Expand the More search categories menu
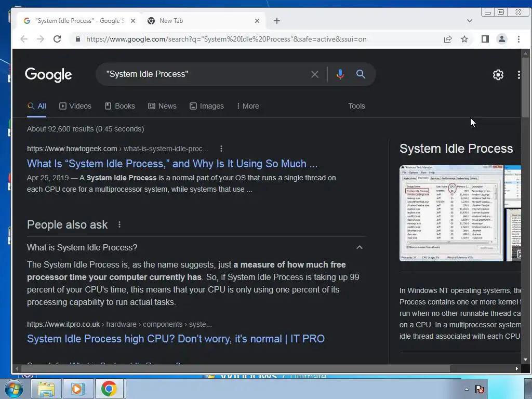Viewport: 532px width, 399px height. [248, 106]
